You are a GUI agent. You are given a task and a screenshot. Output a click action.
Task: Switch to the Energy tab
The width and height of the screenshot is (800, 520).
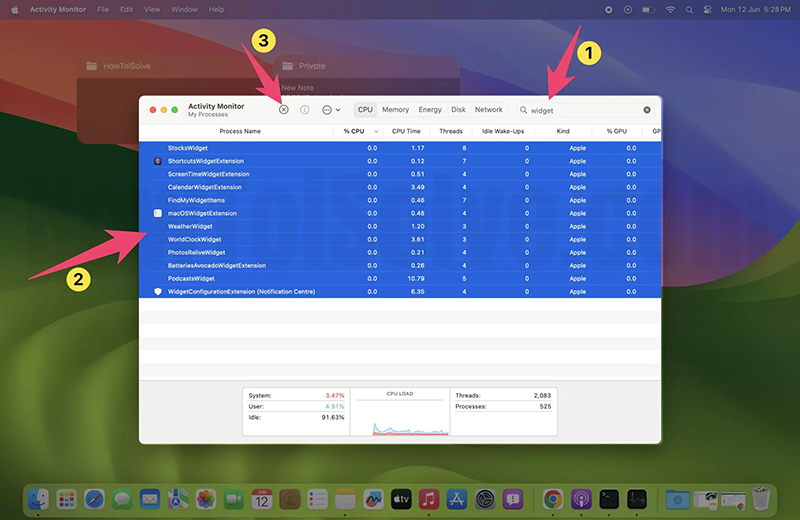(x=430, y=110)
